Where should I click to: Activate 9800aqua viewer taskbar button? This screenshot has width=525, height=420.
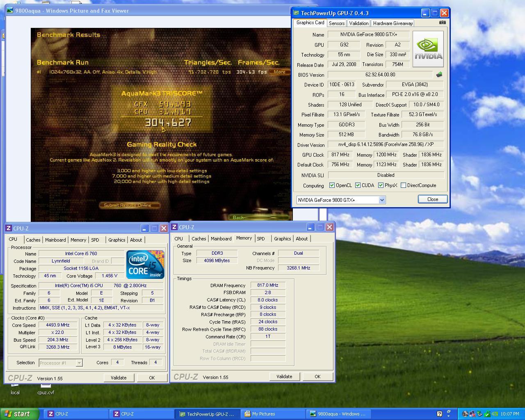tap(338, 414)
